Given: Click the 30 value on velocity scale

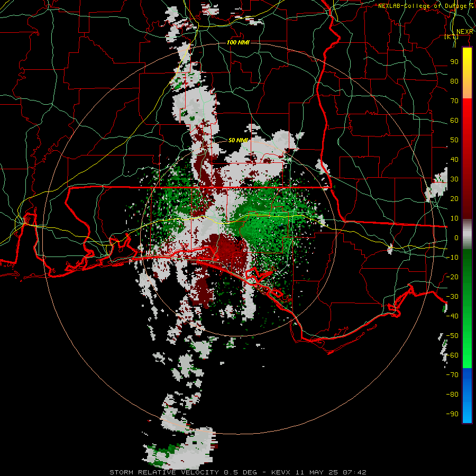Looking at the screenshot, I should click(x=454, y=179).
